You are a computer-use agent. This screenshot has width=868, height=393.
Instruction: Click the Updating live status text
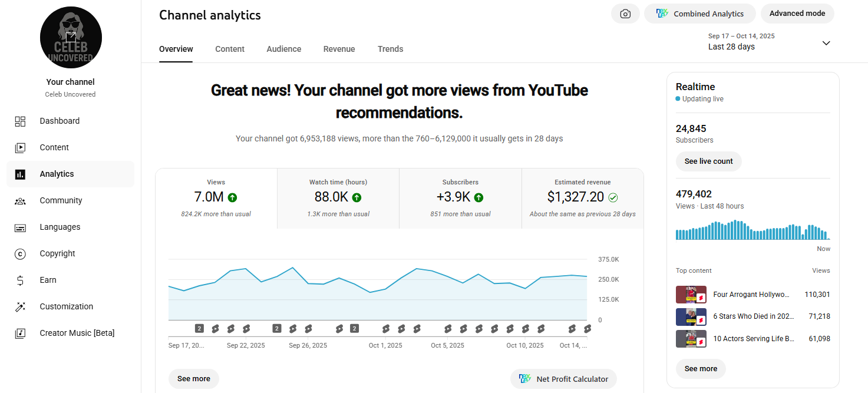703,99
